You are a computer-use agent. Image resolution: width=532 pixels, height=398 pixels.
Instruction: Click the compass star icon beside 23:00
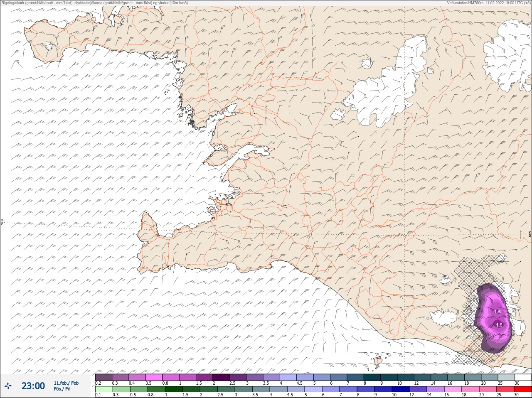pyautogui.click(x=8, y=386)
